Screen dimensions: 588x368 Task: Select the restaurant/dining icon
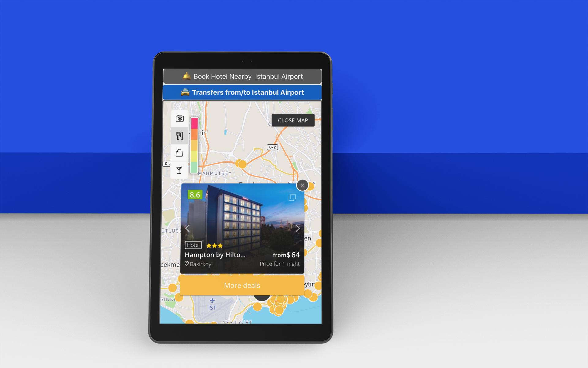[180, 136]
